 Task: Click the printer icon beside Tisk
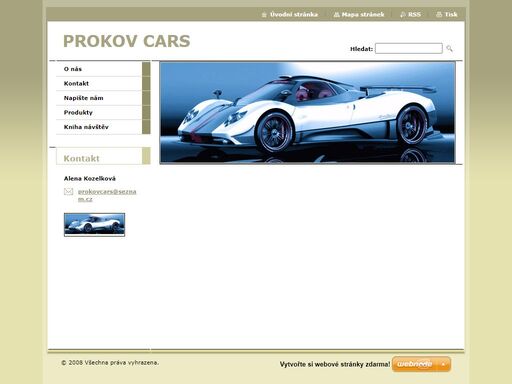439,15
